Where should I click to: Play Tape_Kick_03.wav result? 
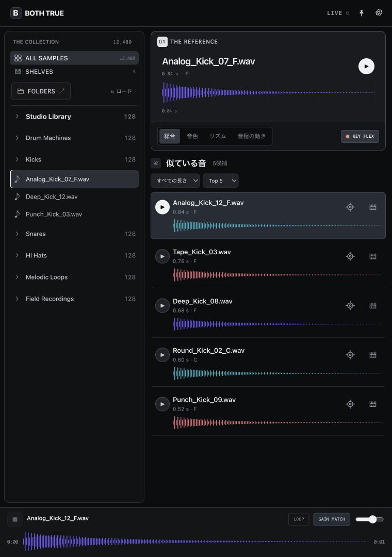pos(162,256)
